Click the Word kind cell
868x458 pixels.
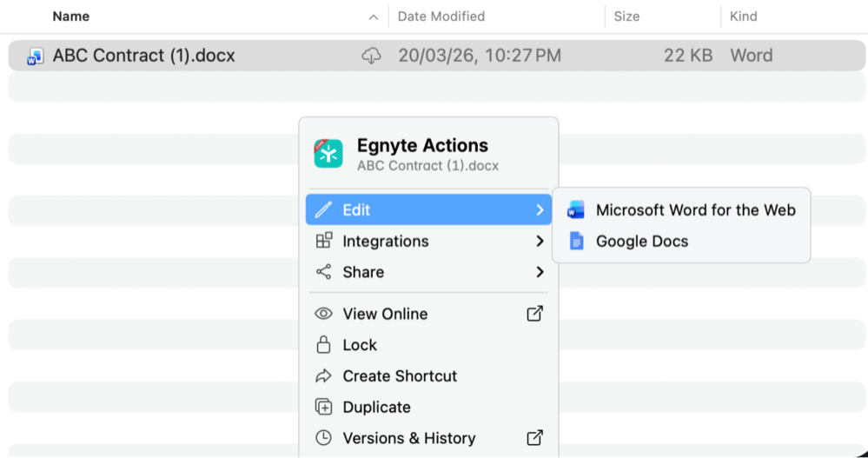[x=752, y=56]
